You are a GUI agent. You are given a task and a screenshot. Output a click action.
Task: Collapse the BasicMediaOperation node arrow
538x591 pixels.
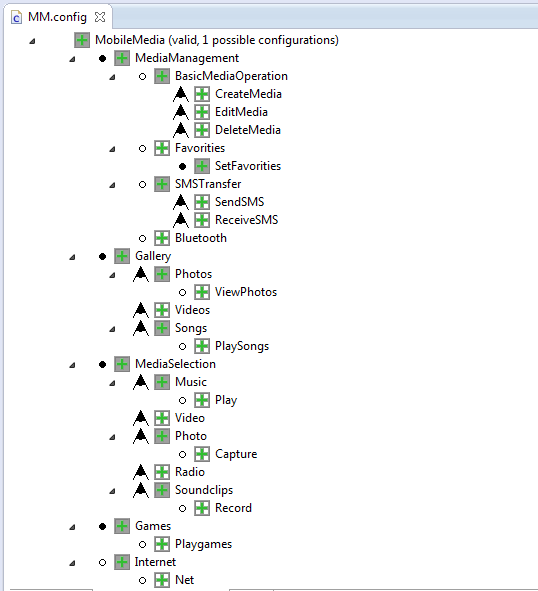coord(112,77)
